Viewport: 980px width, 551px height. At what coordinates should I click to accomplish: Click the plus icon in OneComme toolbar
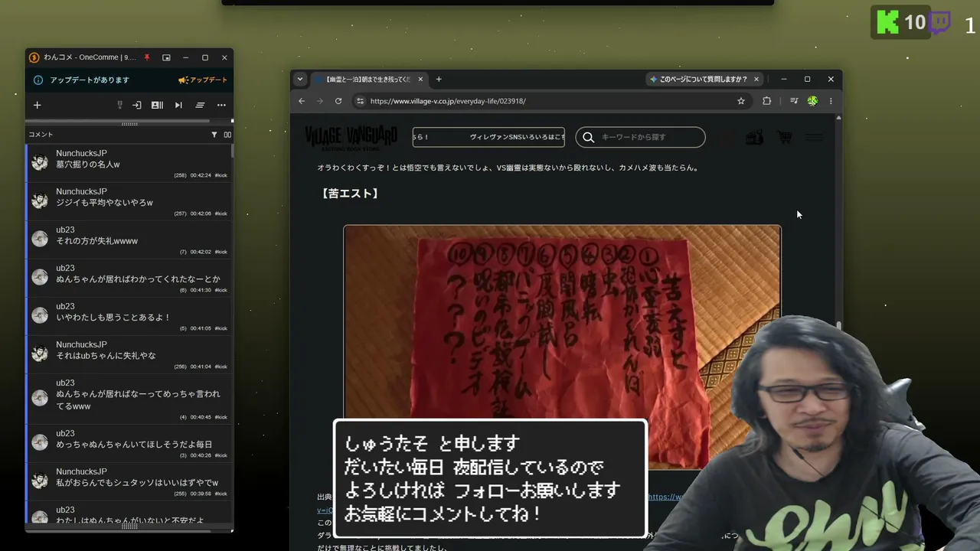tap(37, 105)
